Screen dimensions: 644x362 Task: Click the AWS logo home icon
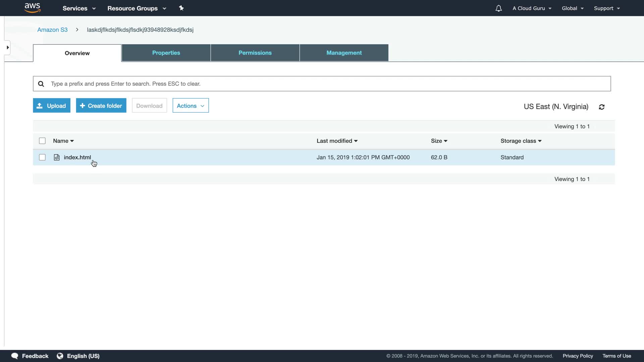coord(33,8)
